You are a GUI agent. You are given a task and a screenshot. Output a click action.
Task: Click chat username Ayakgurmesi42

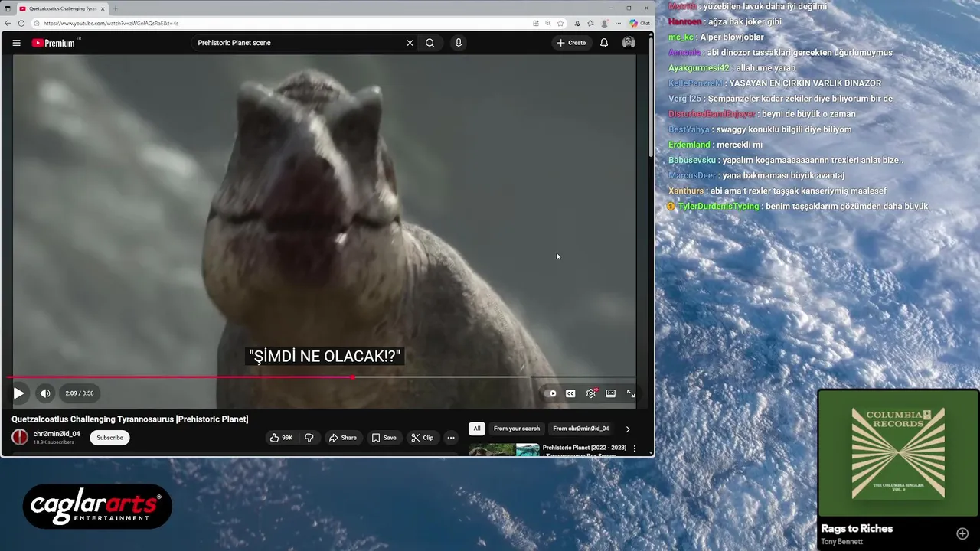pos(699,68)
